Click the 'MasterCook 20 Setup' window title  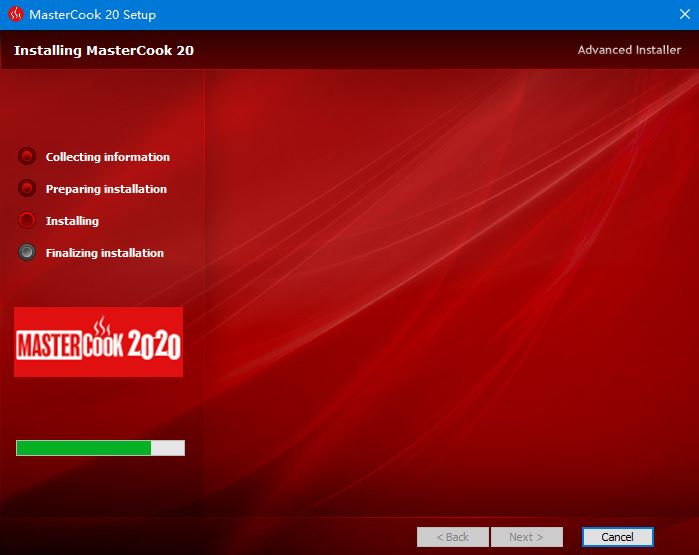(93, 15)
